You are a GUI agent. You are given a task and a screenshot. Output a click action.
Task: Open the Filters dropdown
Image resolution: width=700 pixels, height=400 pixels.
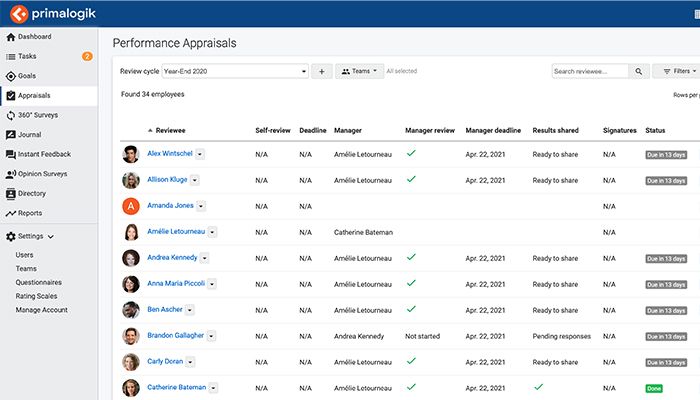(678, 72)
